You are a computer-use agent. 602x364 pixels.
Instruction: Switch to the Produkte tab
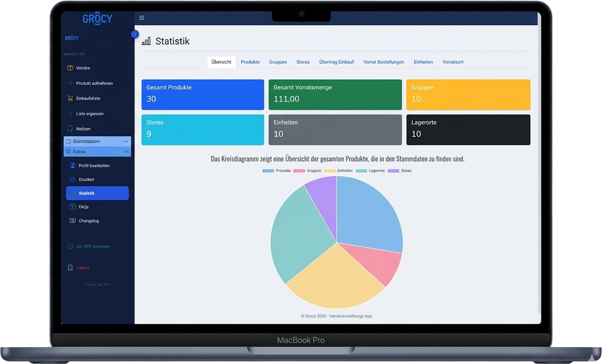coord(250,62)
